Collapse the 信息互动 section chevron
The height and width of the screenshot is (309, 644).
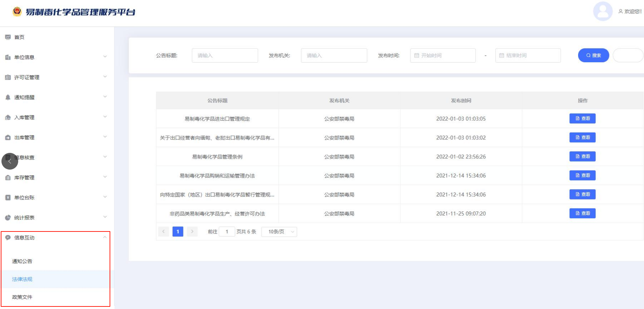tap(105, 237)
